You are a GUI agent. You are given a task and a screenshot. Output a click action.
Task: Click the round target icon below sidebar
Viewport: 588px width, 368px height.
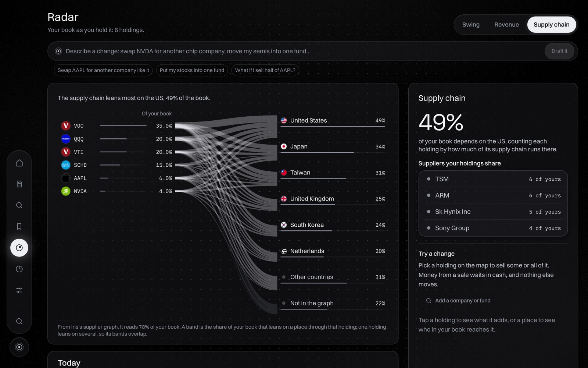click(19, 347)
